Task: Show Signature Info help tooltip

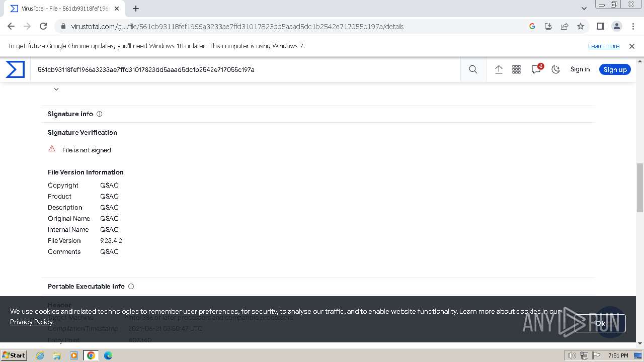Action: tap(99, 114)
